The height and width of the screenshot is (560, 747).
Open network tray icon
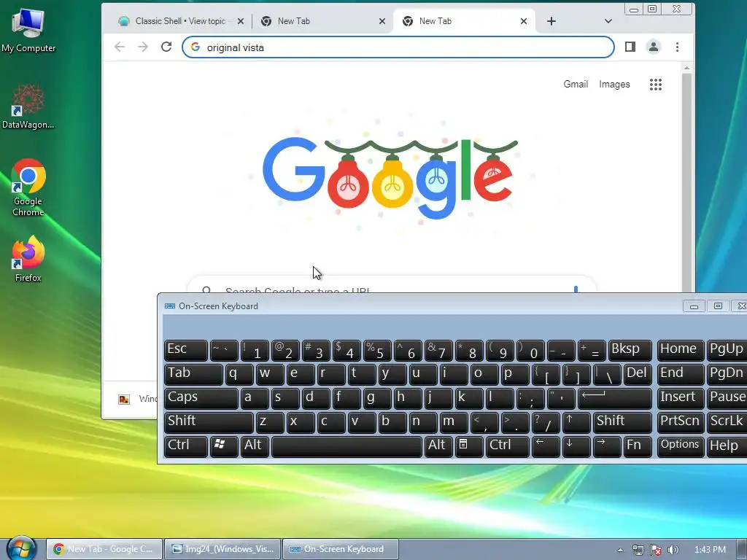pos(638,550)
